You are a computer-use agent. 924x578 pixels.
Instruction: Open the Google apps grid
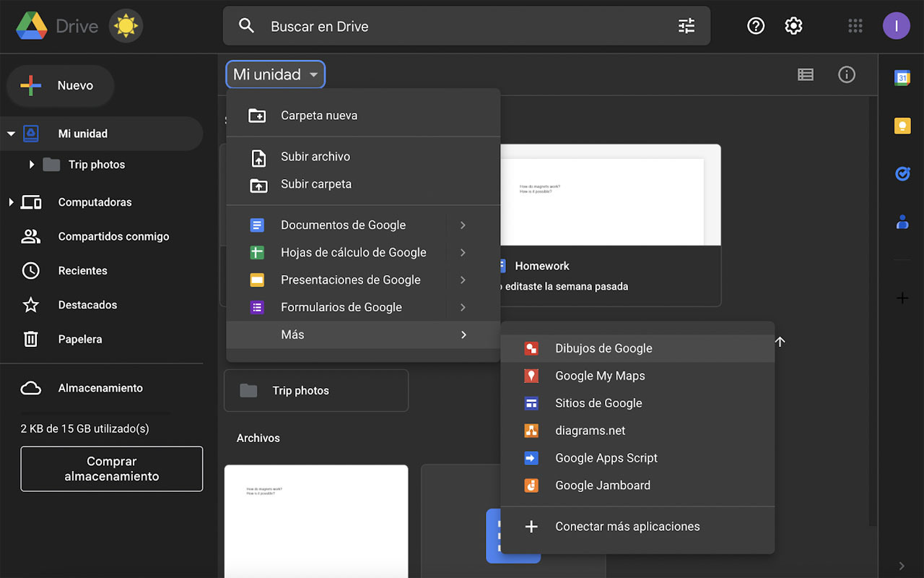(855, 26)
